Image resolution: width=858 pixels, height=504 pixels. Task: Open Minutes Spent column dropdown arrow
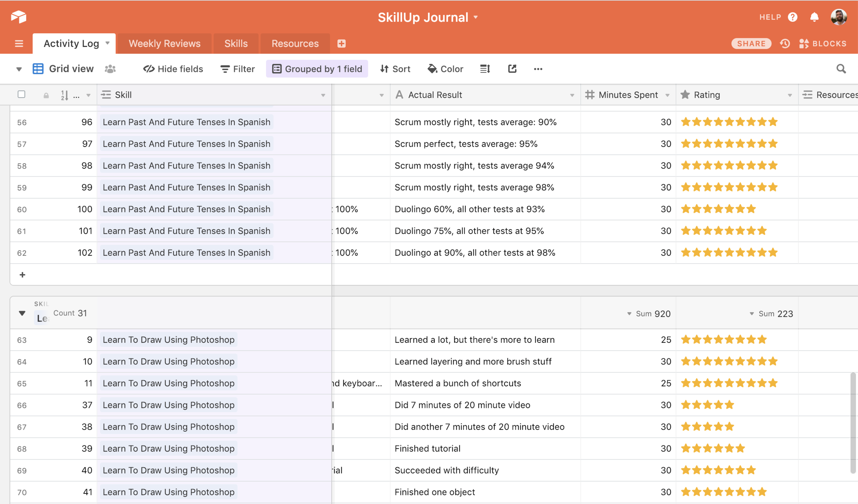click(668, 95)
